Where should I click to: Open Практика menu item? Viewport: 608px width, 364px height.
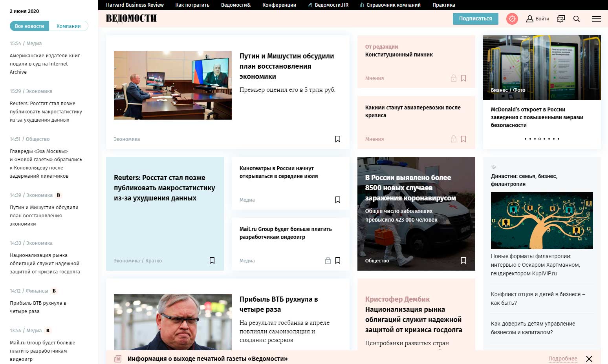tap(444, 5)
